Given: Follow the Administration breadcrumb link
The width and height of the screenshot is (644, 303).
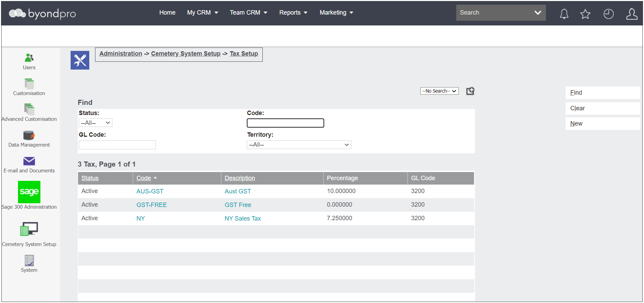Looking at the screenshot, I should tap(121, 54).
